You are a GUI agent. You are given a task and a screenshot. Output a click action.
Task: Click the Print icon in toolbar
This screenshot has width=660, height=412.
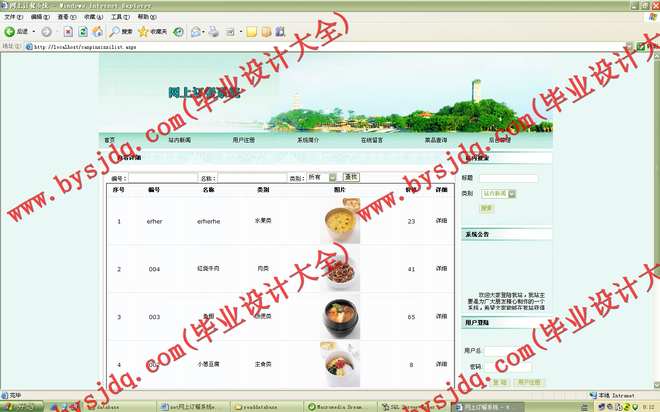(x=213, y=31)
